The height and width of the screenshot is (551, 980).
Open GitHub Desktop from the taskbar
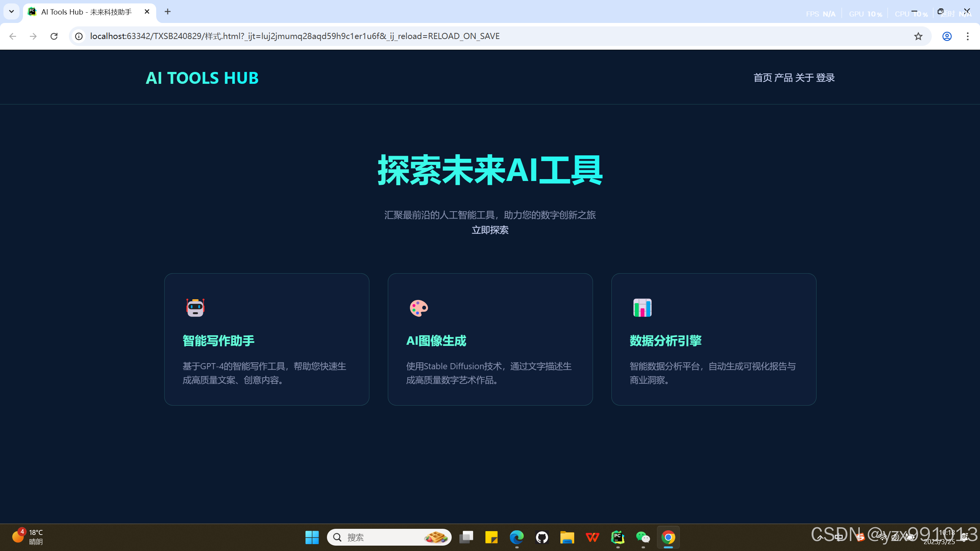[542, 537]
